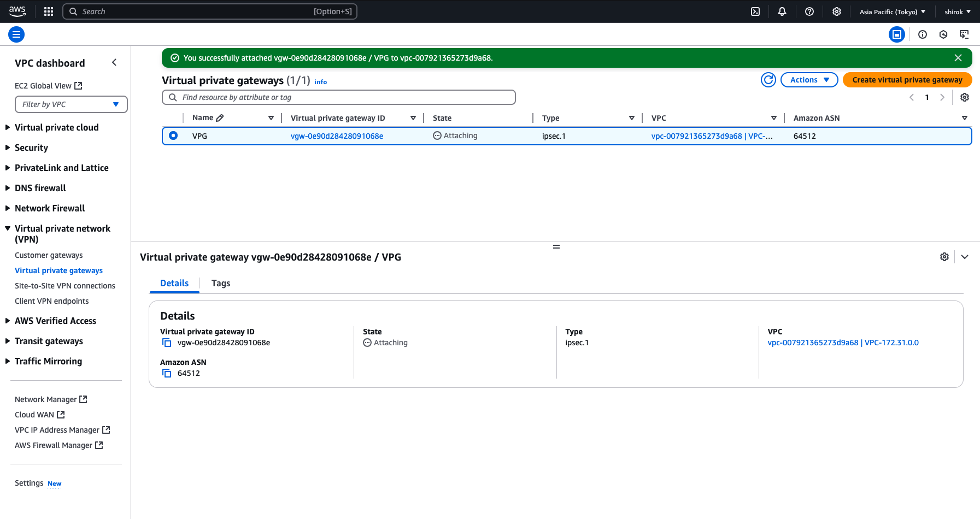Open the vgw-0e90d28428091068e table link

337,136
